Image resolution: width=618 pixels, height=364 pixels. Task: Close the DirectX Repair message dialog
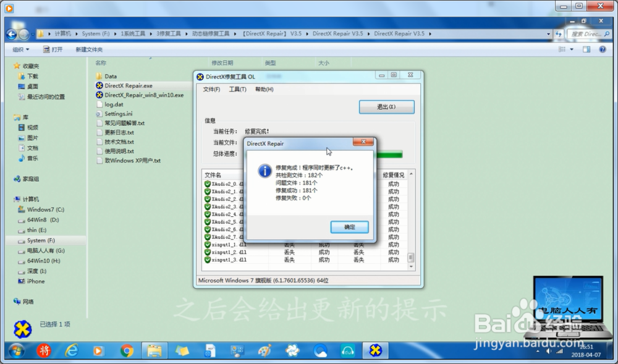(x=363, y=142)
